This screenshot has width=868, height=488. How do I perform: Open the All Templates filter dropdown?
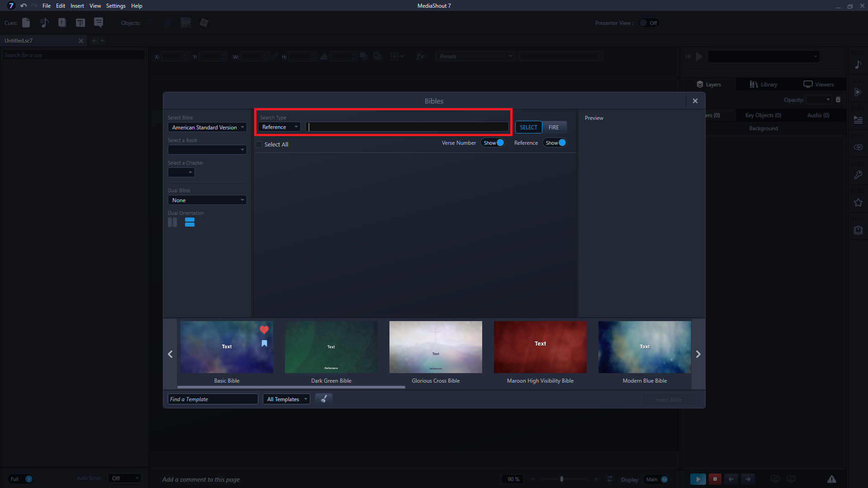click(286, 399)
